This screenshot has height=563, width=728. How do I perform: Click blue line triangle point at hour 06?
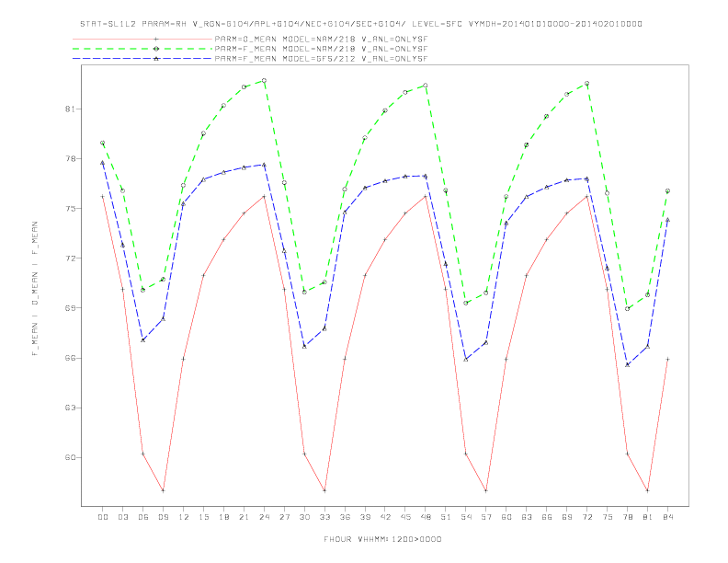pyautogui.click(x=143, y=340)
